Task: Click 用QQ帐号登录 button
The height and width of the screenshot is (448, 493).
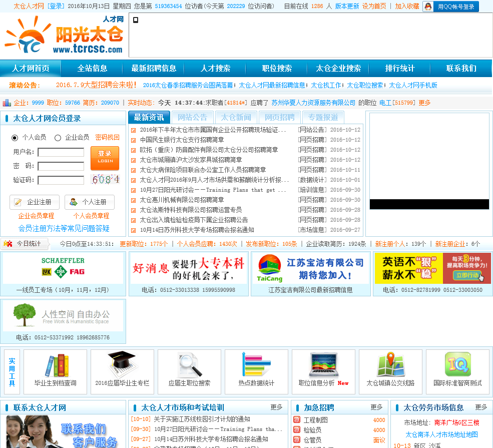Action: point(451,7)
